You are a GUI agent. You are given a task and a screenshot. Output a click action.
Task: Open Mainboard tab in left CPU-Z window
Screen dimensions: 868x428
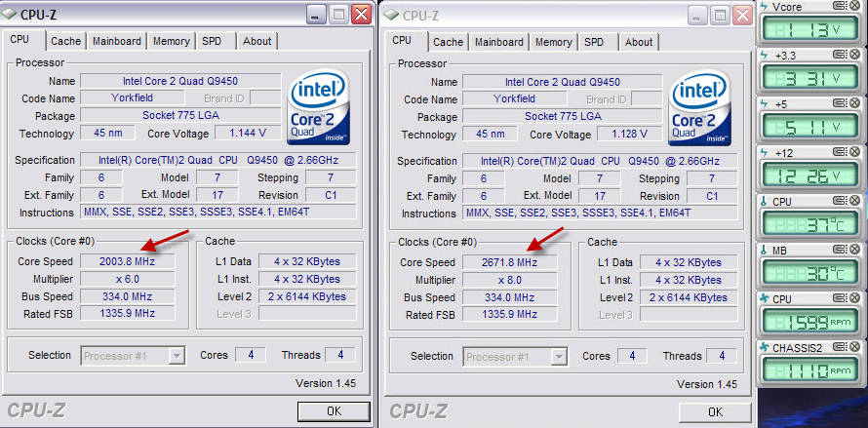point(117,41)
